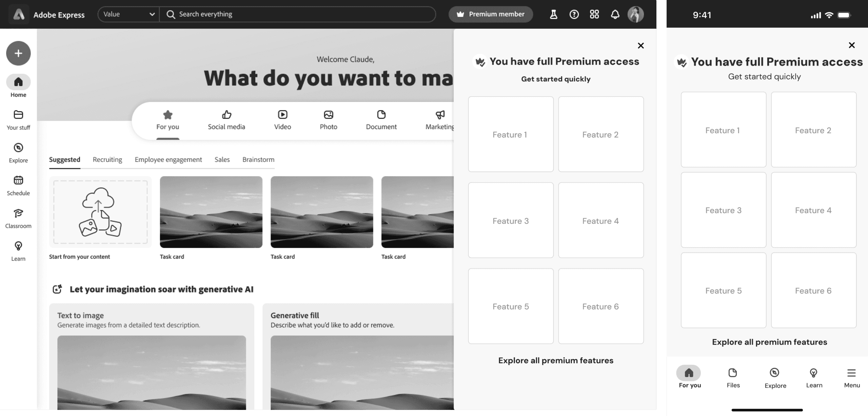Image resolution: width=868 pixels, height=416 pixels.
Task: Click the help question mark icon
Action: tap(574, 14)
